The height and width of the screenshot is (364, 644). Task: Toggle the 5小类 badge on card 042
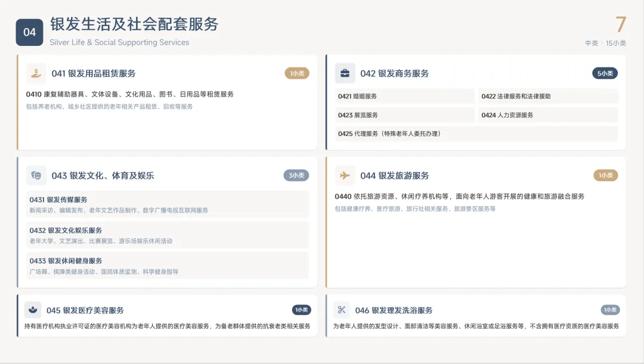[605, 73]
